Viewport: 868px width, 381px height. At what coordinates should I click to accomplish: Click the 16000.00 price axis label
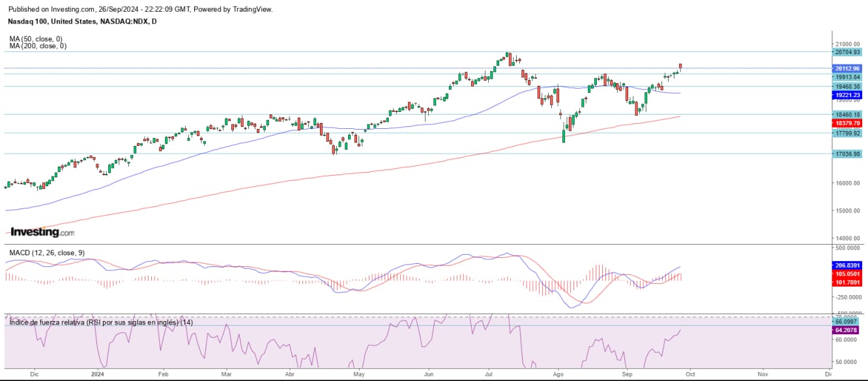tap(847, 183)
